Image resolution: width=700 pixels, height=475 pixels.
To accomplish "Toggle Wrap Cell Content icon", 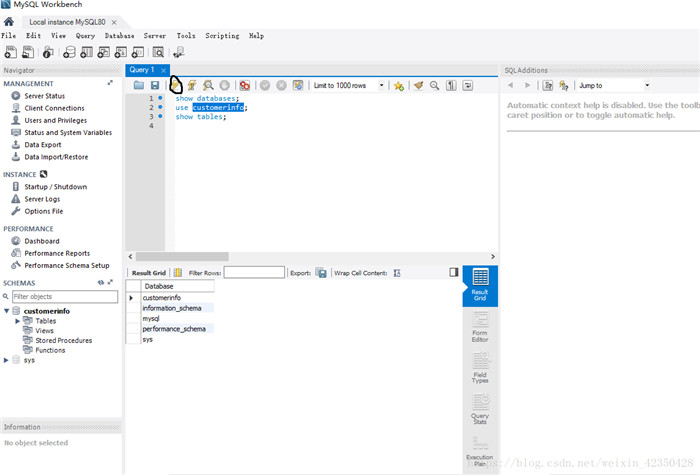I will pos(396,272).
